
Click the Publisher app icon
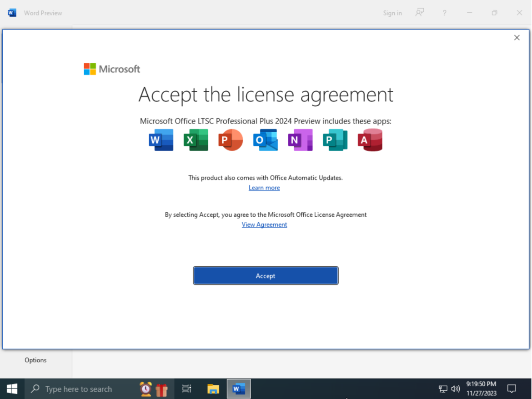tap(335, 140)
